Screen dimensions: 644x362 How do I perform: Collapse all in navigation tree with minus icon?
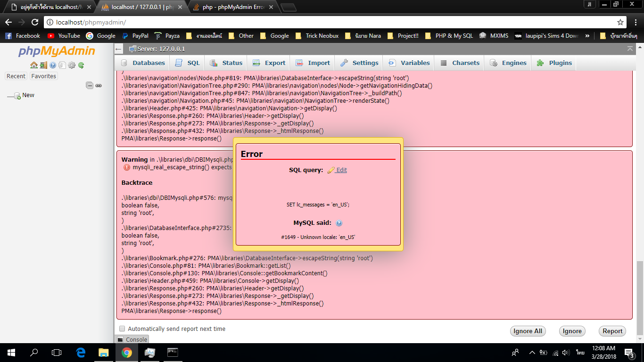(90, 86)
